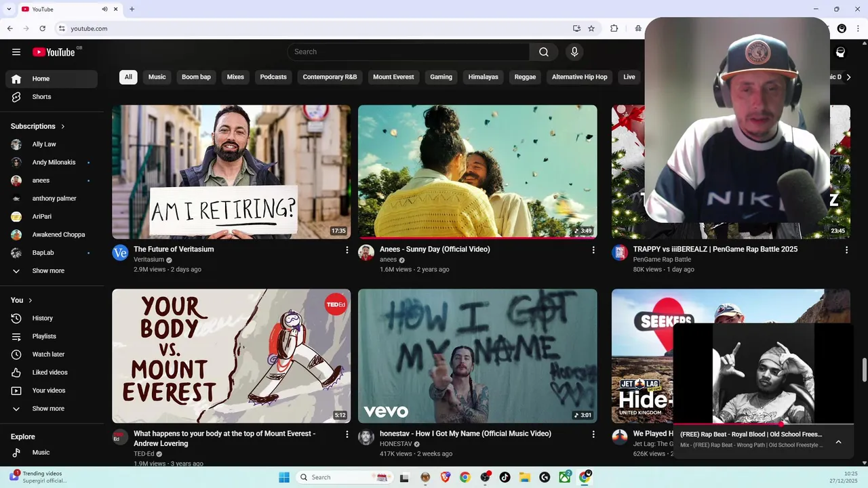The width and height of the screenshot is (868, 488).
Task: Select the Mount Everest chip
Action: pos(393,77)
